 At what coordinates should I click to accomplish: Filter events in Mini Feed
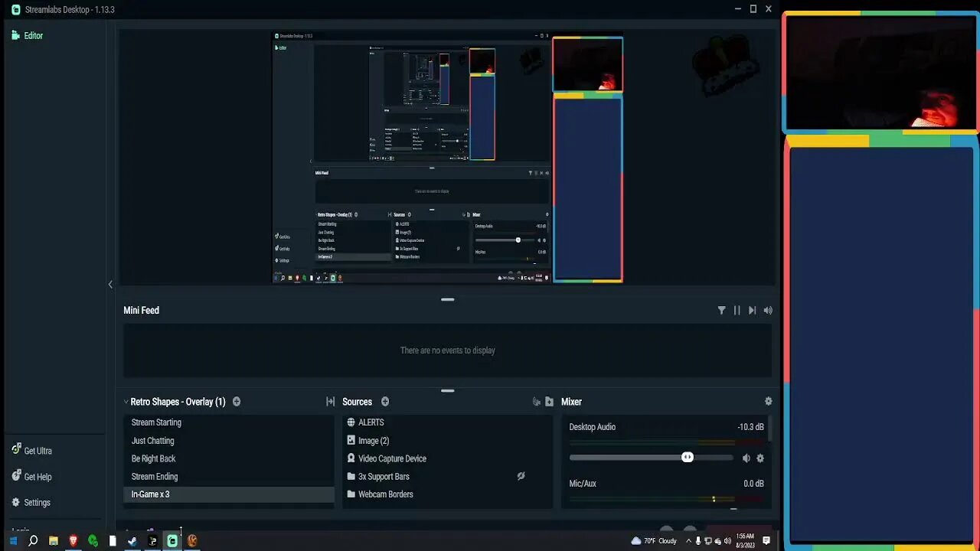[x=721, y=311]
